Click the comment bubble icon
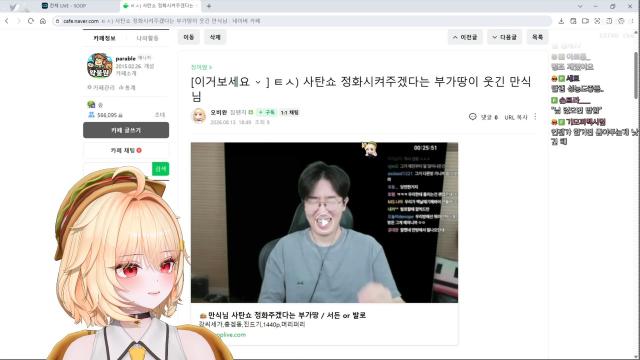 click(x=473, y=117)
